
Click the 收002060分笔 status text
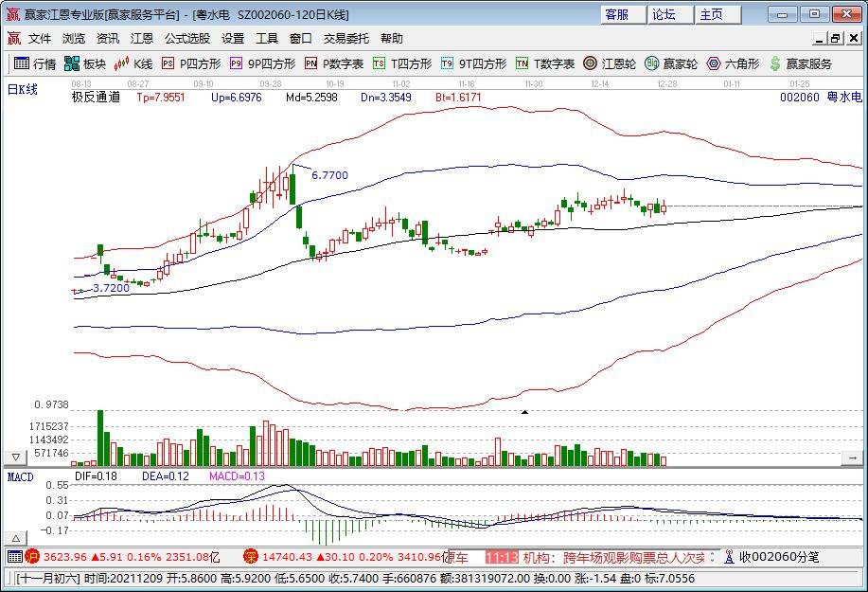click(x=779, y=557)
